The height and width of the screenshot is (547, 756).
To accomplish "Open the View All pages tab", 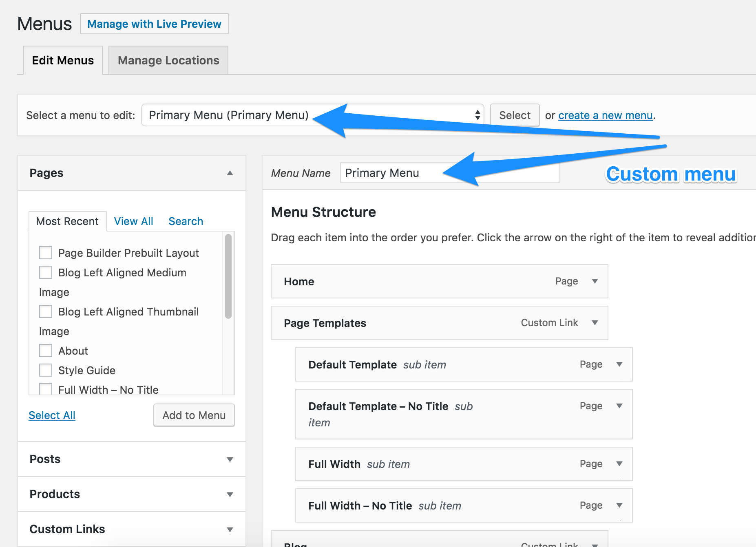I will (133, 221).
